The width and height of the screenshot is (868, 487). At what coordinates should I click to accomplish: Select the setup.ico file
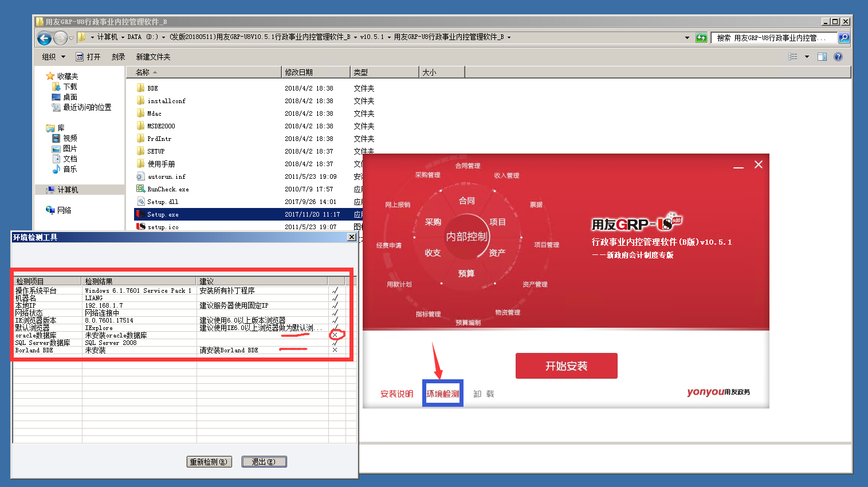click(x=158, y=227)
